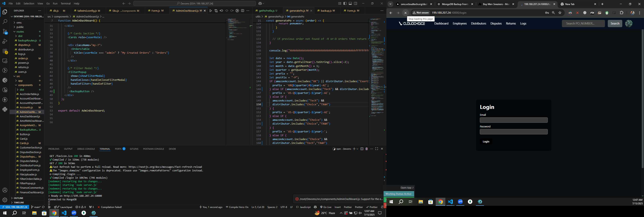Click the Login button on the login form
The width and height of the screenshot is (644, 217).
pos(486,142)
